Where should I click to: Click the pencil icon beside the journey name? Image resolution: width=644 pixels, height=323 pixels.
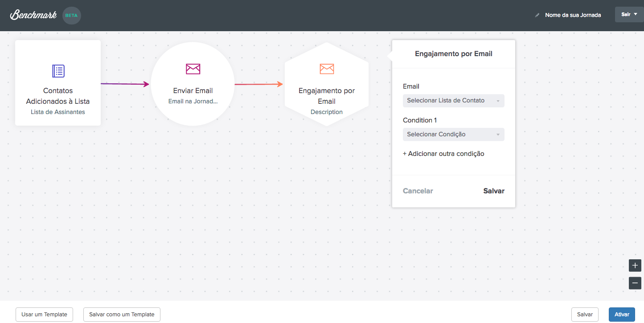click(x=537, y=15)
